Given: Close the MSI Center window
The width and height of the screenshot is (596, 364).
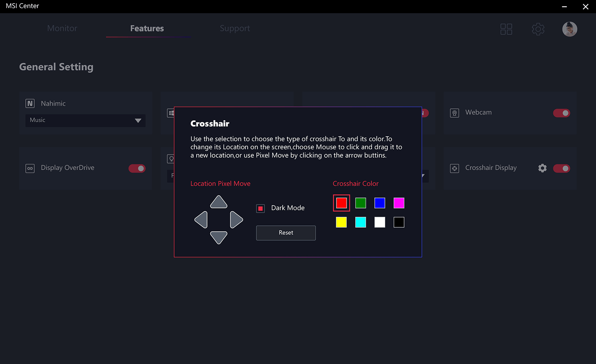Looking at the screenshot, I should coord(586,6).
